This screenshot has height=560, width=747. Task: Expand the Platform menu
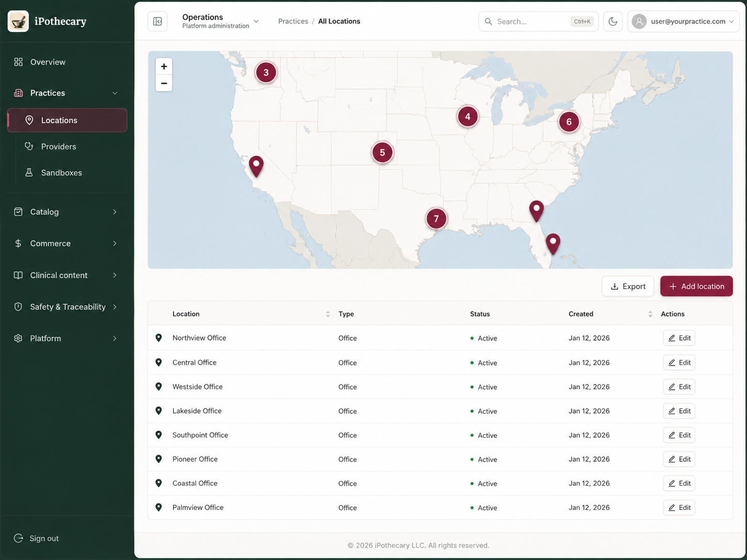(x=67, y=338)
